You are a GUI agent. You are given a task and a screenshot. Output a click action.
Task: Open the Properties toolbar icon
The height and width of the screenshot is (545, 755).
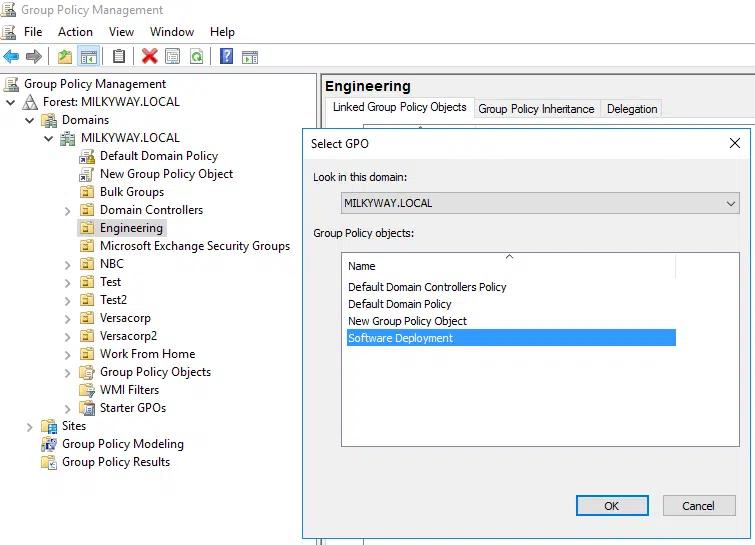(x=172, y=56)
